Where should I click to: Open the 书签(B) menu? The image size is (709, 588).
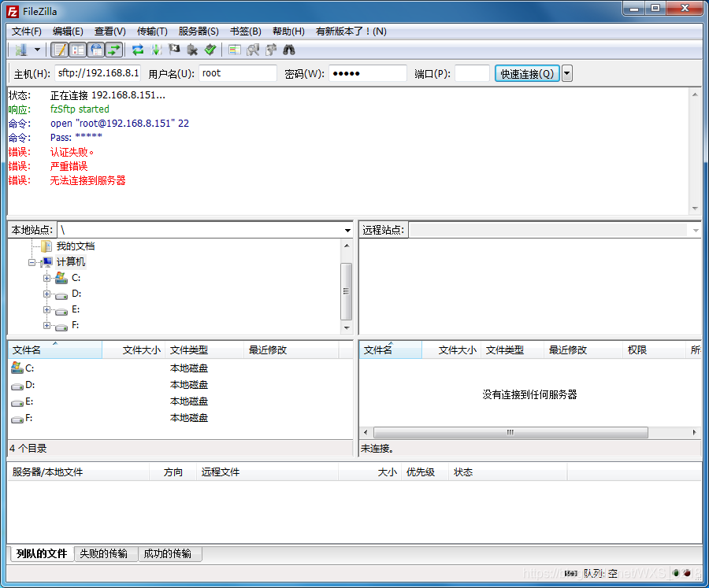tap(246, 31)
